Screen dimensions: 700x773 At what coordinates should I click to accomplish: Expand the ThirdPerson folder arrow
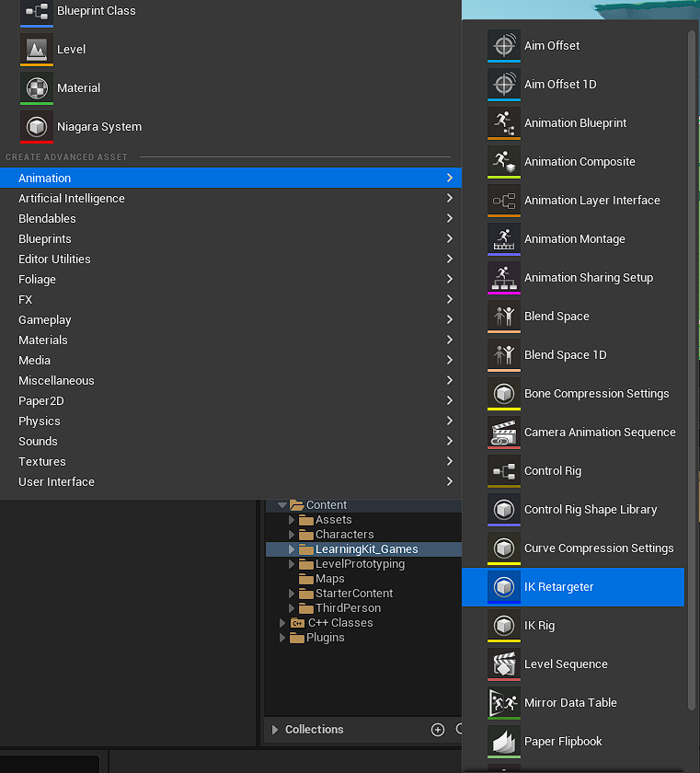pyautogui.click(x=292, y=608)
